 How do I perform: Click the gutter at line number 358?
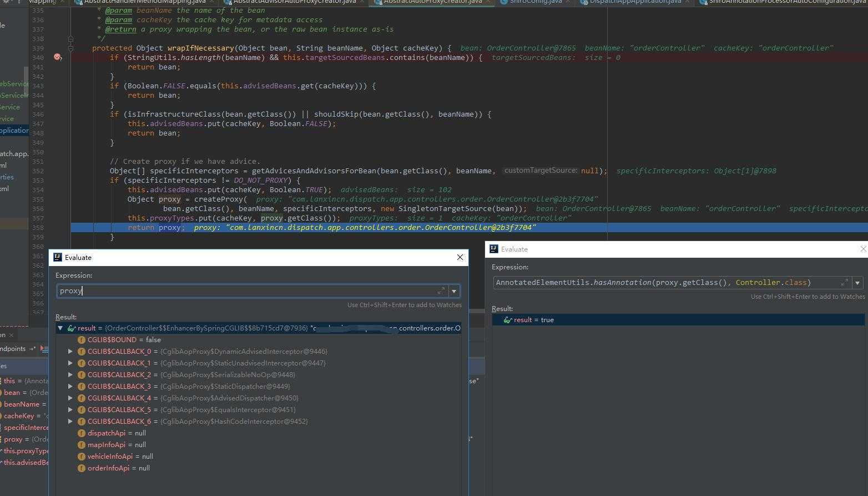[38, 228]
